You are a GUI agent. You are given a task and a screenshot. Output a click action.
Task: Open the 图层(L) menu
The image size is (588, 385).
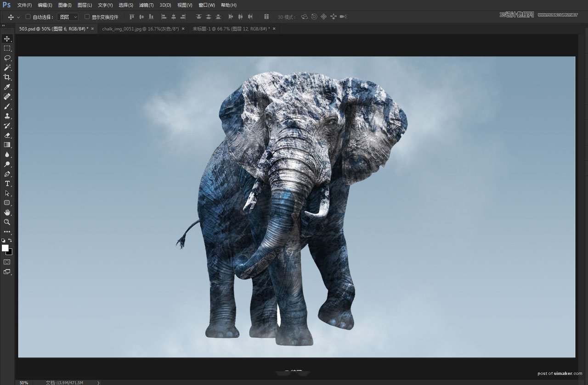[85, 5]
